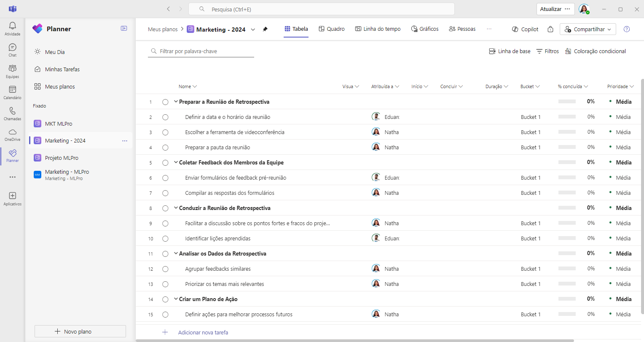Viewport: 644px width, 342px height.
Task: Open the Marketing - 2024 plan name dropdown
Action: [253, 30]
